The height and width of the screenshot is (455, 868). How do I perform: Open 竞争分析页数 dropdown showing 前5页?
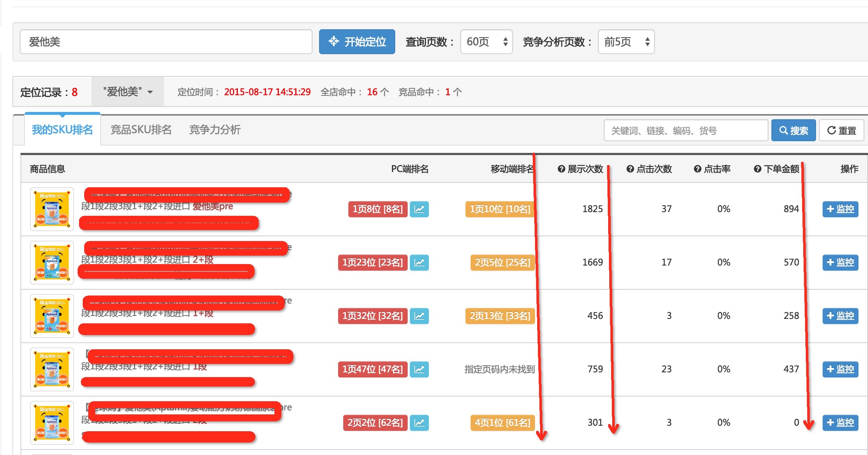point(626,42)
